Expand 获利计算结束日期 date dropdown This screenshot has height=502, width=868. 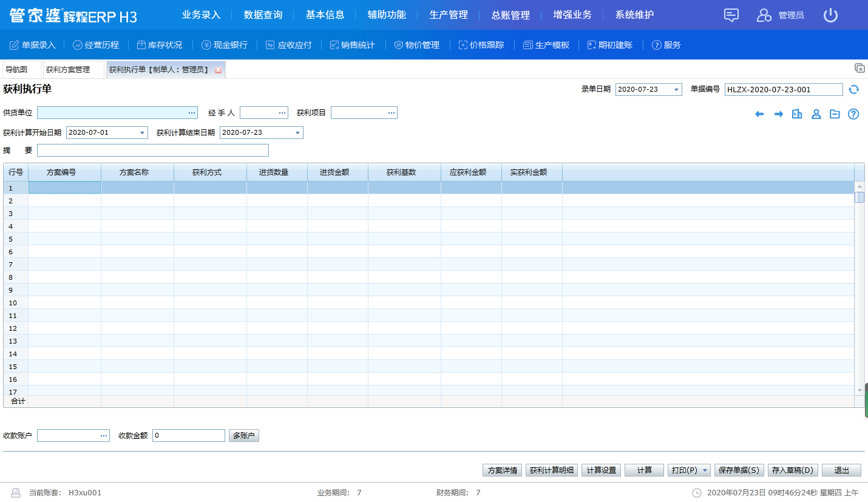click(x=298, y=132)
